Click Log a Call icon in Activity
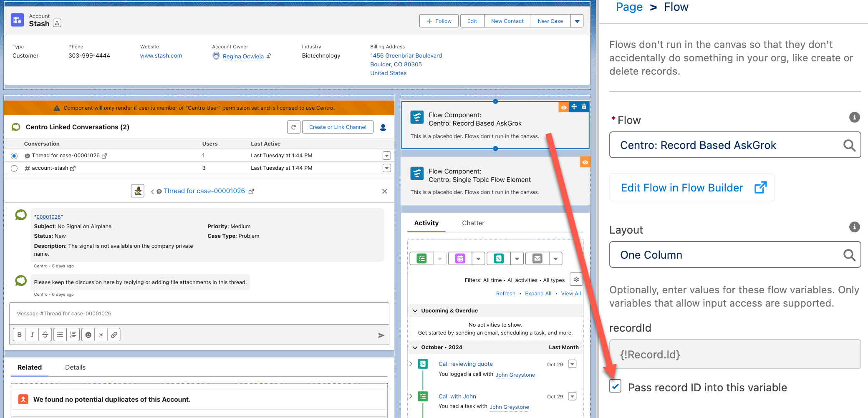The image size is (868, 418). point(499,259)
